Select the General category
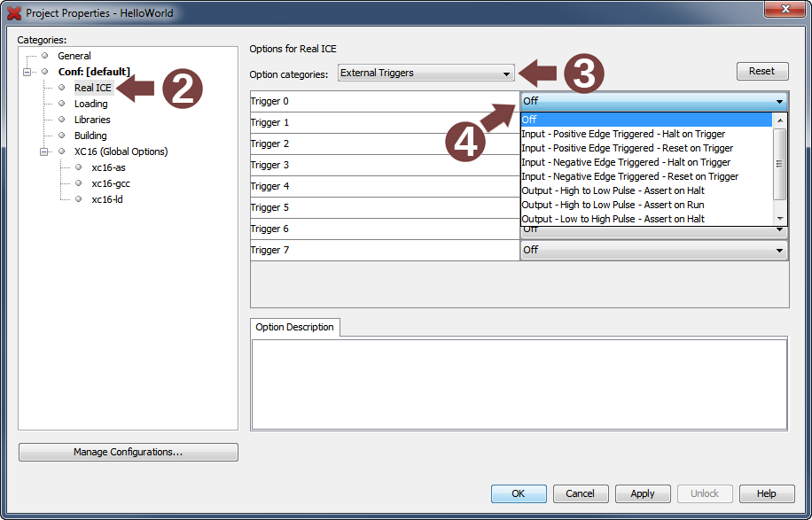812x520 pixels. coord(74,56)
